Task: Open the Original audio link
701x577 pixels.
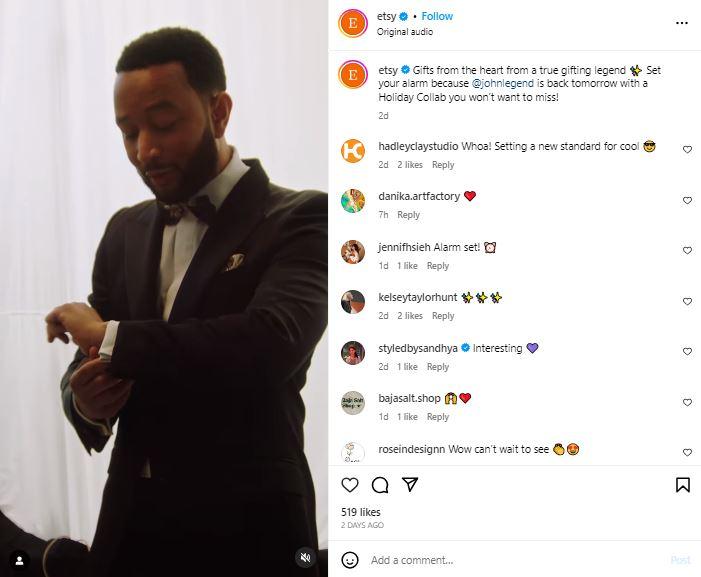Action: [x=405, y=31]
